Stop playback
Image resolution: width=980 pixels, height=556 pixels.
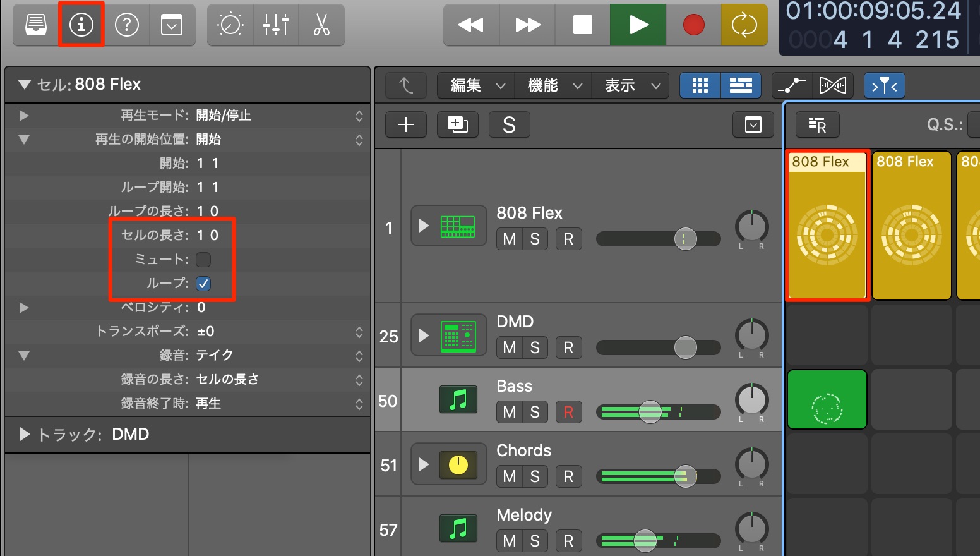(582, 25)
